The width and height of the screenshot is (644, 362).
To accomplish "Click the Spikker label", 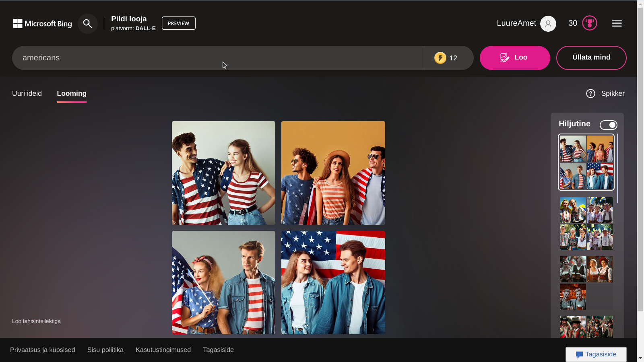I will pyautogui.click(x=613, y=93).
